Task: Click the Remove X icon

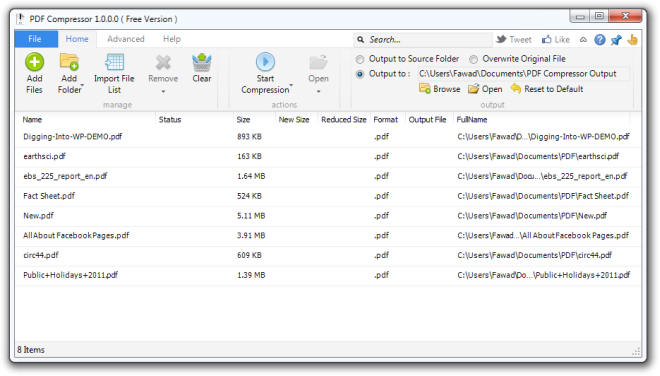Action: [x=163, y=63]
